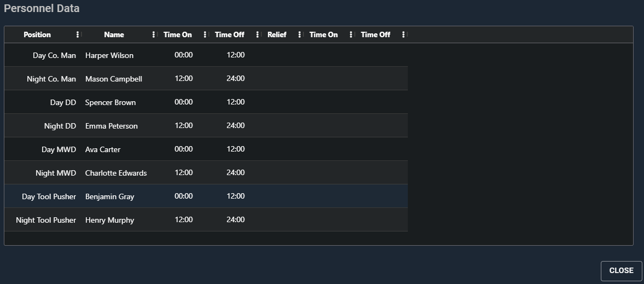Open the Name column menu icon
This screenshot has width=644, height=284.
click(154, 34)
